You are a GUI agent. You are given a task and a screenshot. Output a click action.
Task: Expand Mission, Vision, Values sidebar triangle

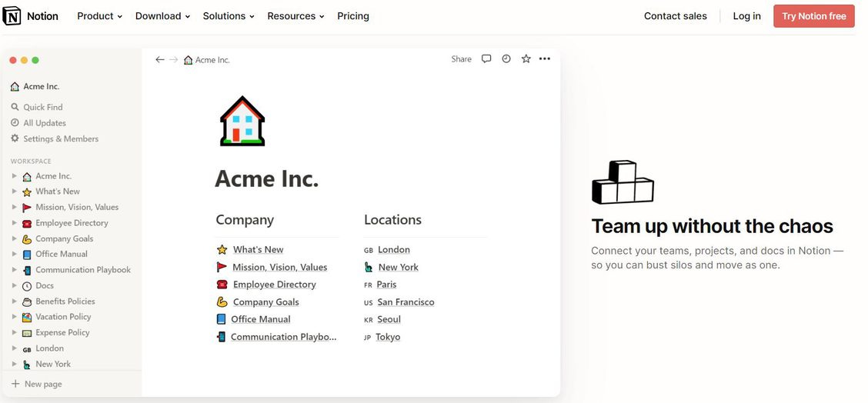click(15, 207)
